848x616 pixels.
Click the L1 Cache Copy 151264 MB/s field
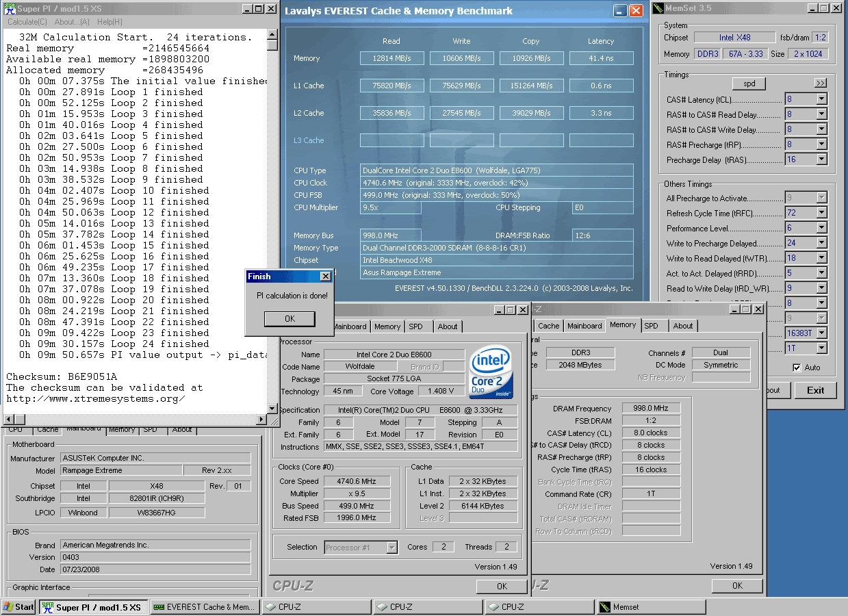click(x=531, y=86)
